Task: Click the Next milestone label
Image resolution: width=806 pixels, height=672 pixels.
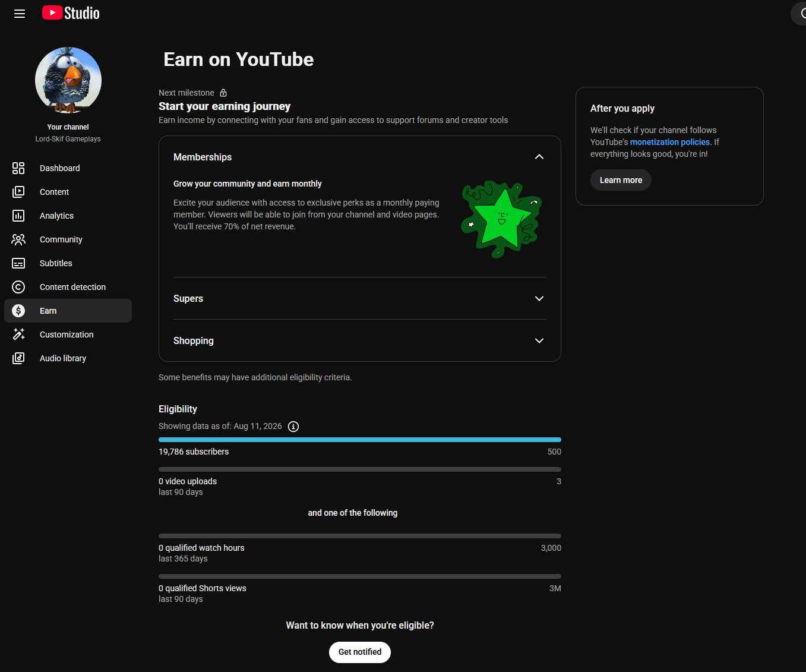Action: click(187, 93)
